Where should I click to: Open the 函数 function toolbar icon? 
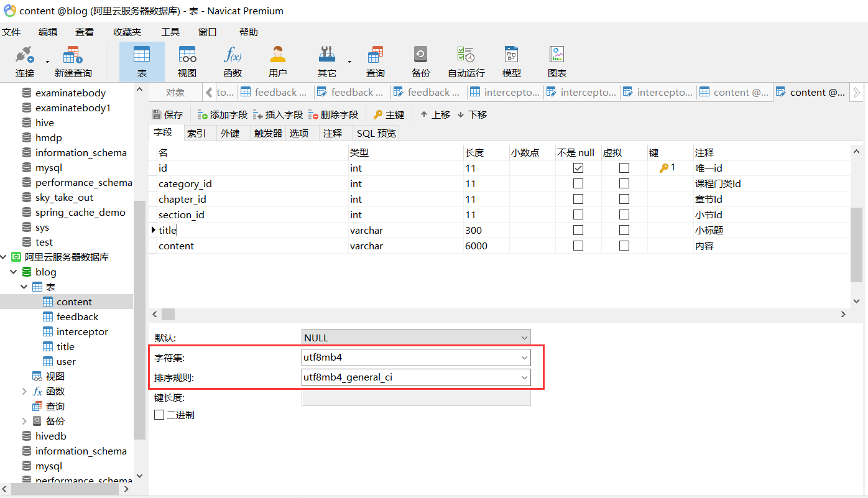click(233, 61)
